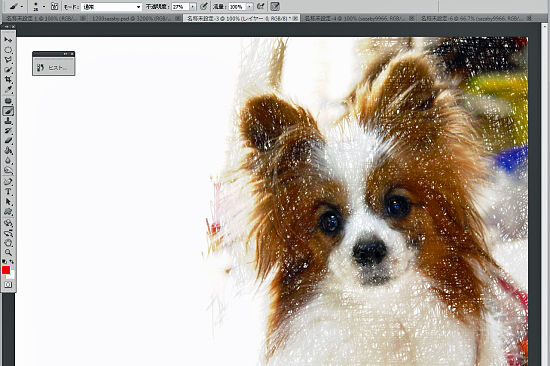This screenshot has height=366, width=550.
Task: Toggle tablet pressure controls size
Action: coord(275,6)
